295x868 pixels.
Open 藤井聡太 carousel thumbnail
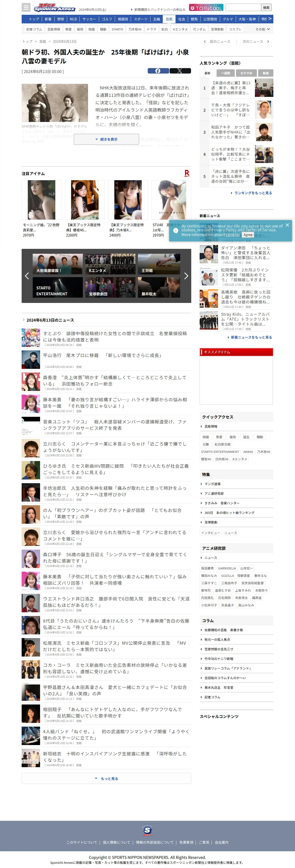pyautogui.click(x=159, y=287)
